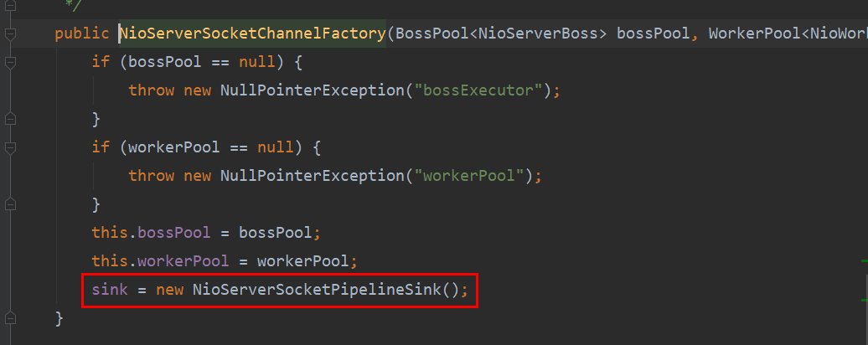The width and height of the screenshot is (868, 345).
Task: Click 'bossPool' on right side of 'this.bossPool =' assignment
Action: tap(275, 233)
